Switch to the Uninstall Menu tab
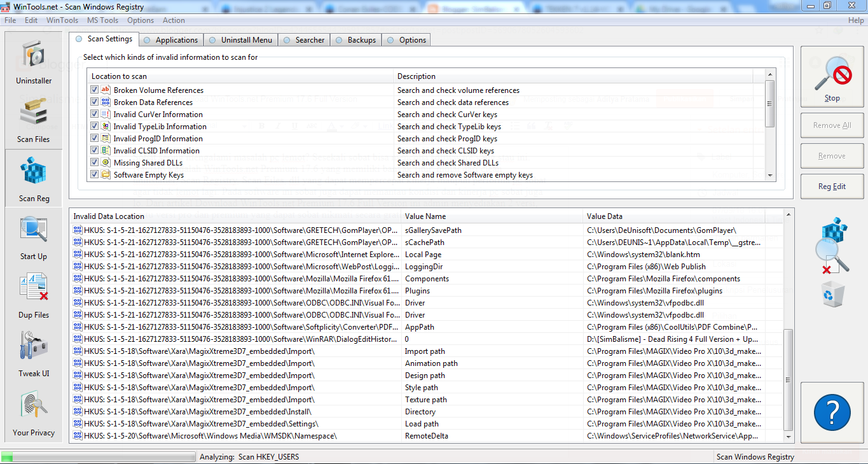This screenshot has width=868, height=464. (240, 40)
